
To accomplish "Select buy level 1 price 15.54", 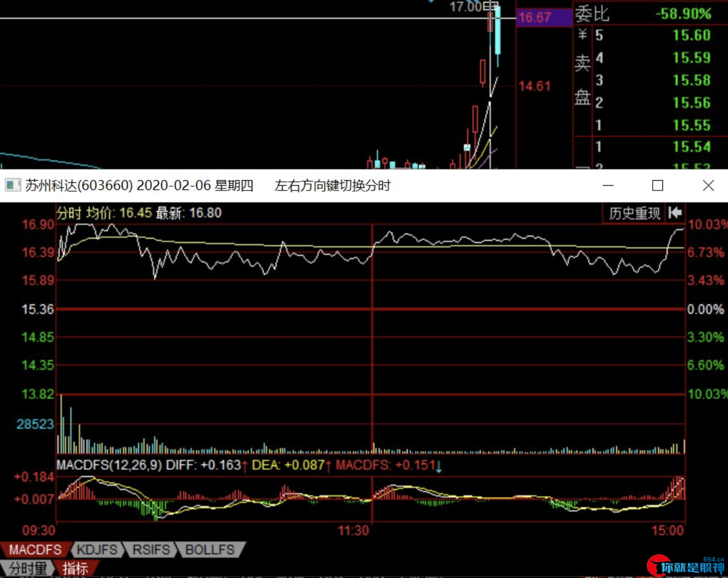I will click(692, 147).
